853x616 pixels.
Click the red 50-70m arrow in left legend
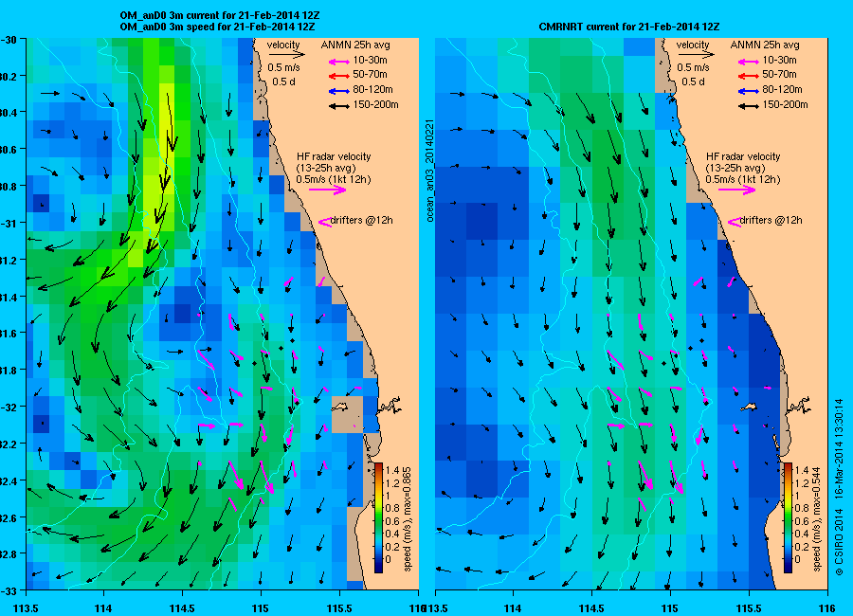[x=339, y=76]
